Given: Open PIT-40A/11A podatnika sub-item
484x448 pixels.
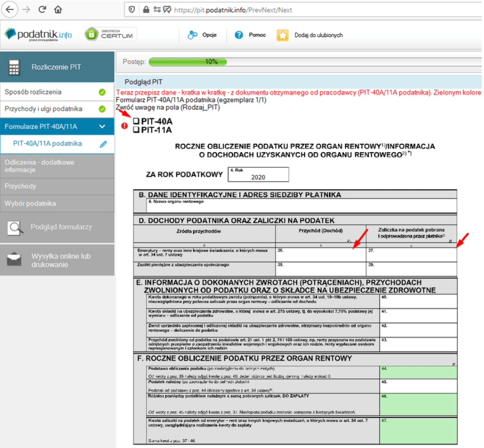Looking at the screenshot, I should 57,144.
